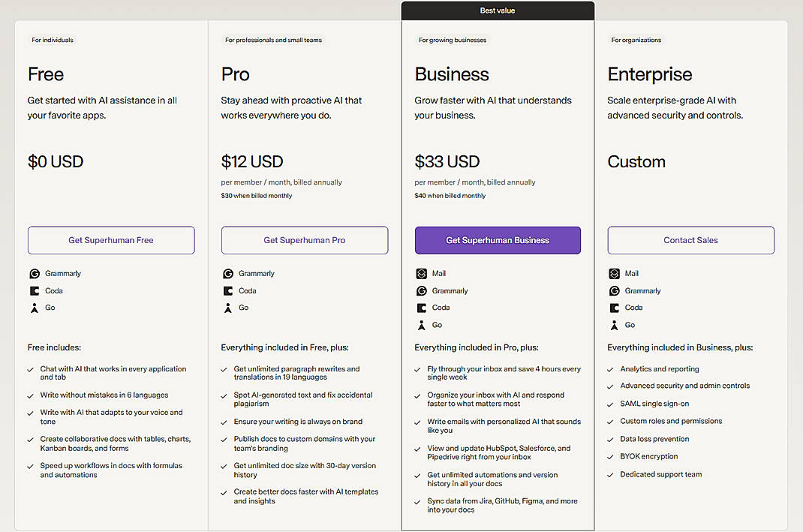
Task: Click the 'Free includes:' heading
Action: [x=54, y=347]
